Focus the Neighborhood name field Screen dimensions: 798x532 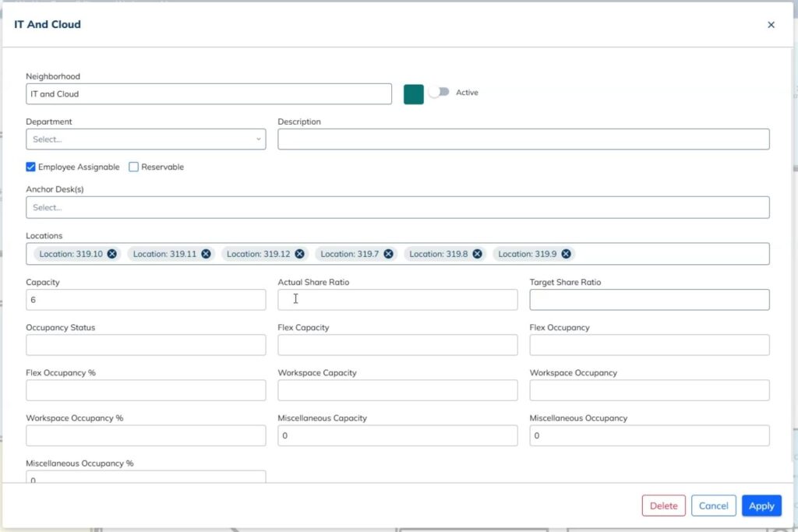(x=208, y=94)
